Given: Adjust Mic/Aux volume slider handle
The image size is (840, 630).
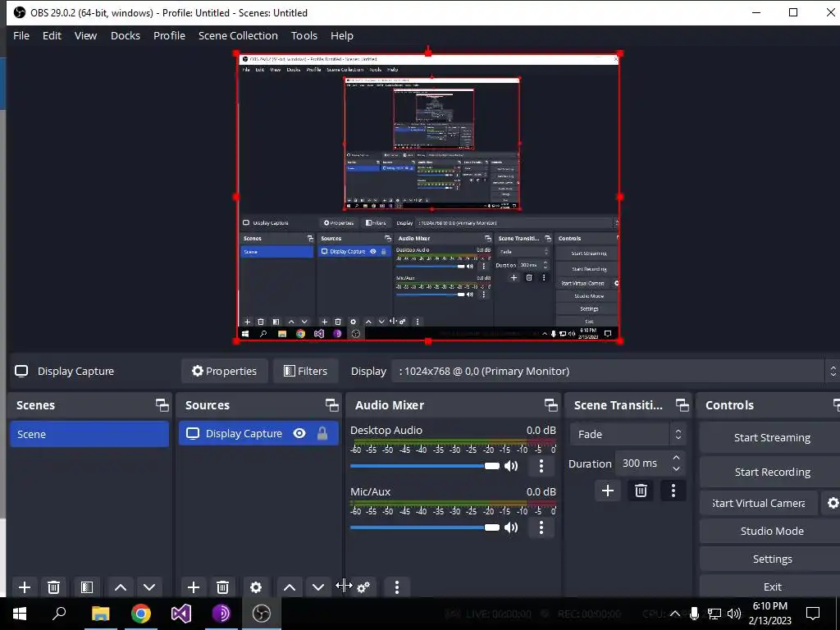Looking at the screenshot, I should pyautogui.click(x=492, y=527).
